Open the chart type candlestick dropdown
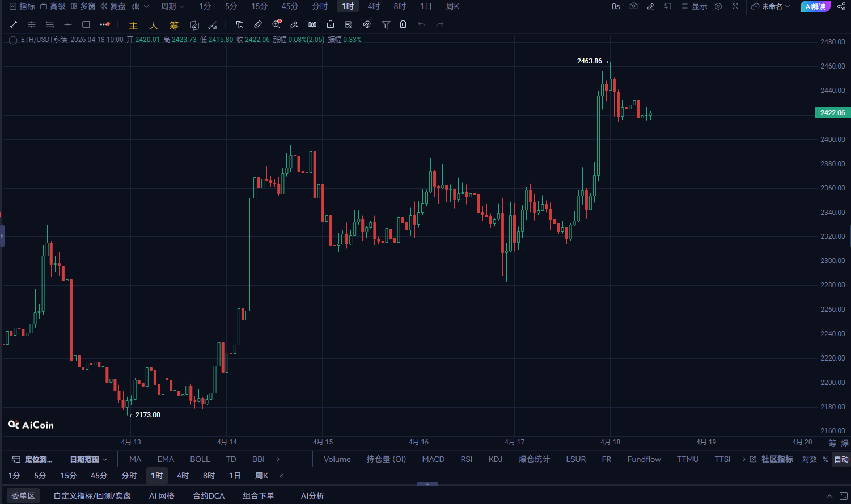851x504 pixels. point(140,6)
